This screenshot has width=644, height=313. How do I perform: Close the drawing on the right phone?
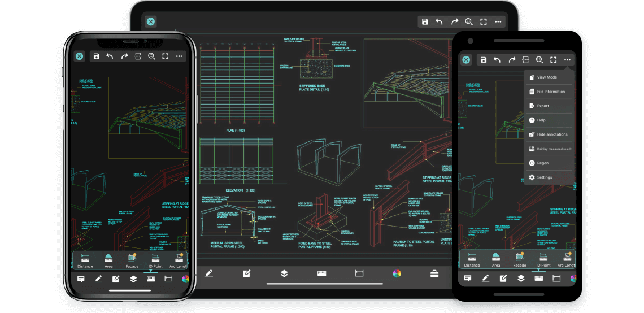(x=466, y=59)
